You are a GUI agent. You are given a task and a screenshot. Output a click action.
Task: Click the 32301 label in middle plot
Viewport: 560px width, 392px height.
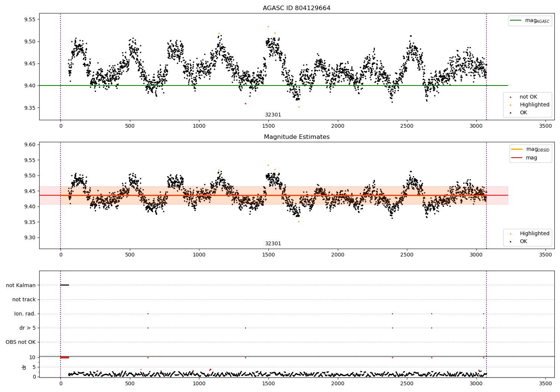[x=273, y=243]
